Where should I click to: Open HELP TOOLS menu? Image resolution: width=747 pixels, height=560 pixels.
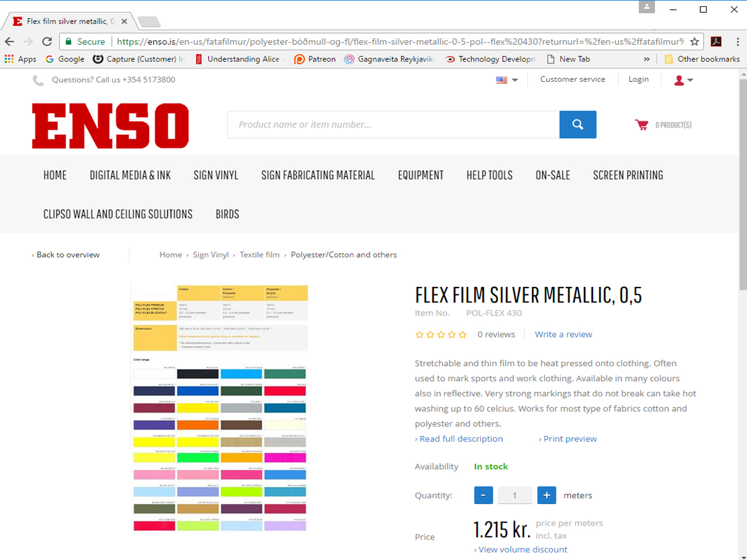(x=489, y=175)
